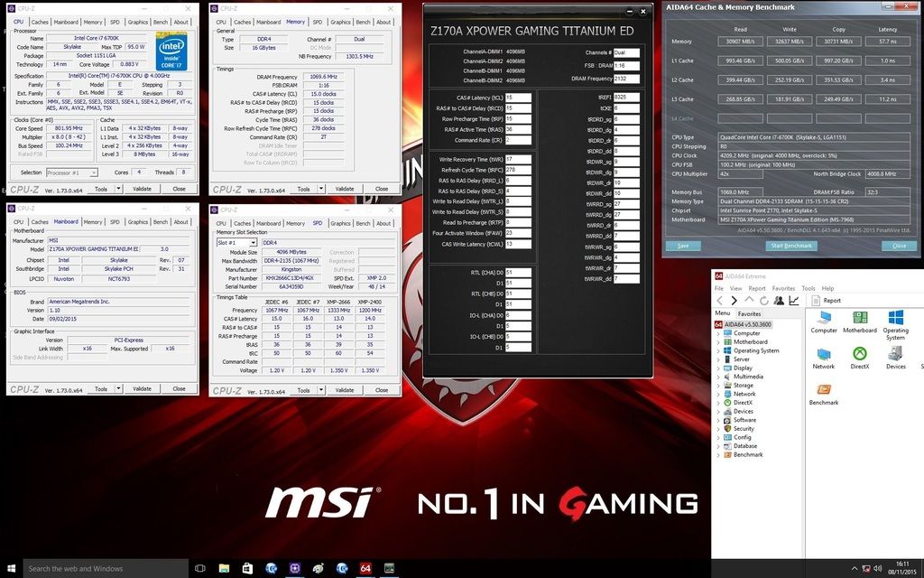Open the Favorites menu in AIDA64 Extreme
The width and height of the screenshot is (924, 578).
point(783,288)
